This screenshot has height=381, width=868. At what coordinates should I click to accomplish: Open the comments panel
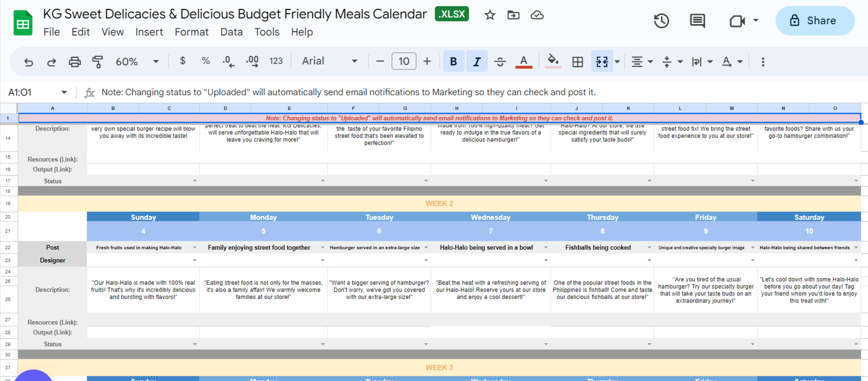[x=697, y=21]
